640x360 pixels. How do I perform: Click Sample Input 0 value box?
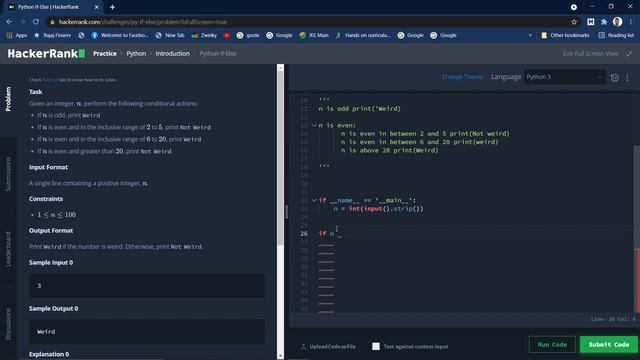tap(147, 286)
